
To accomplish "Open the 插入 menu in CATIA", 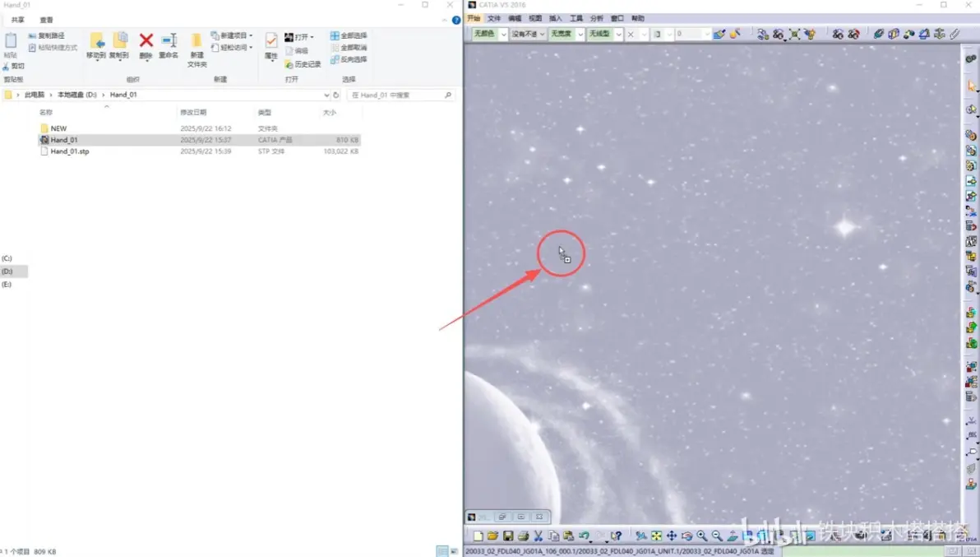I will pos(556,18).
